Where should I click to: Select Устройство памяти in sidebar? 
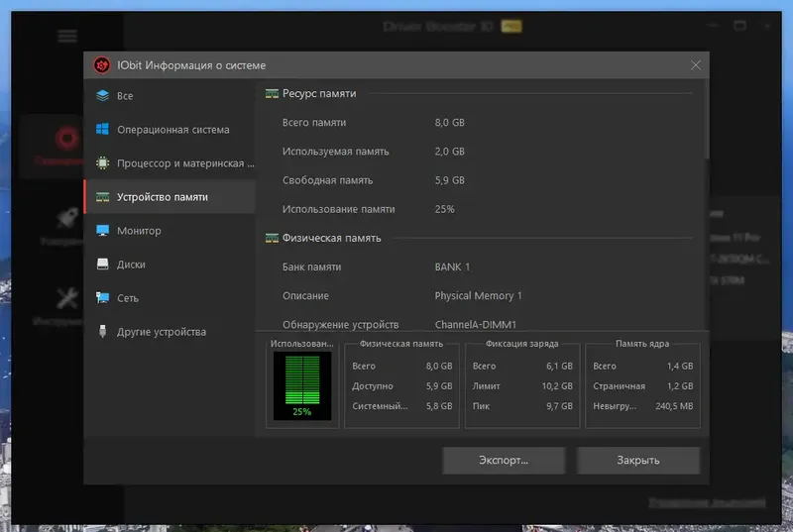(170, 197)
